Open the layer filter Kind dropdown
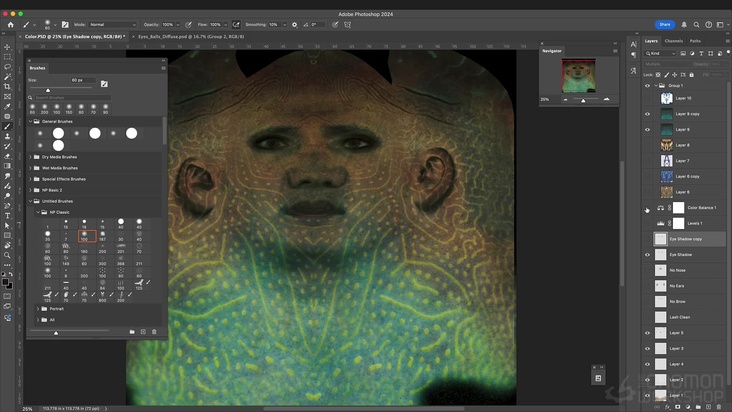Screen dimensions: 732x412 pyautogui.click(x=661, y=54)
